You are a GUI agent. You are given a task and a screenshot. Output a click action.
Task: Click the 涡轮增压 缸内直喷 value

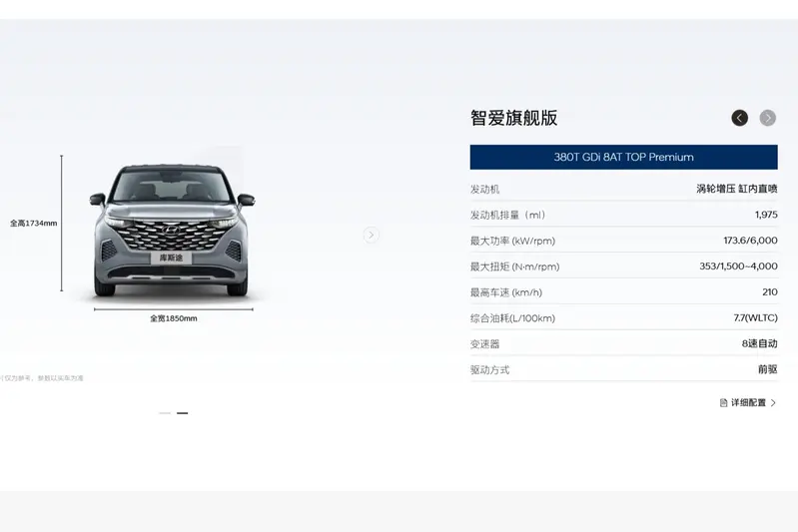coord(736,189)
